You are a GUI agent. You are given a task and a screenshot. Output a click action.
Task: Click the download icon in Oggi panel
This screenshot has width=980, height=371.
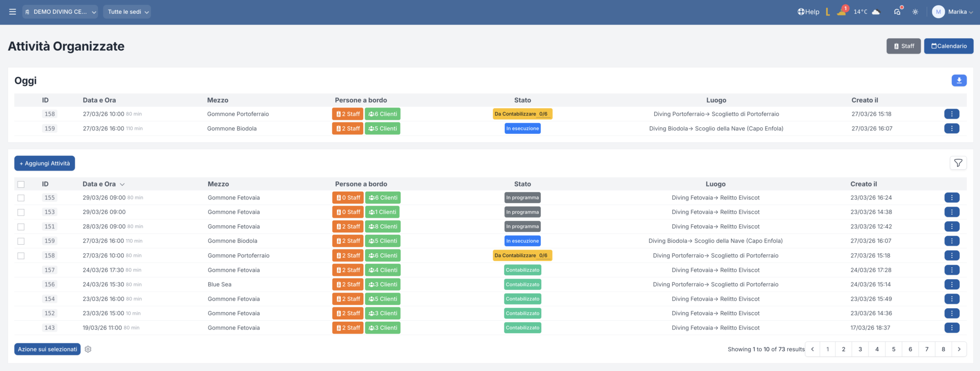(x=959, y=80)
